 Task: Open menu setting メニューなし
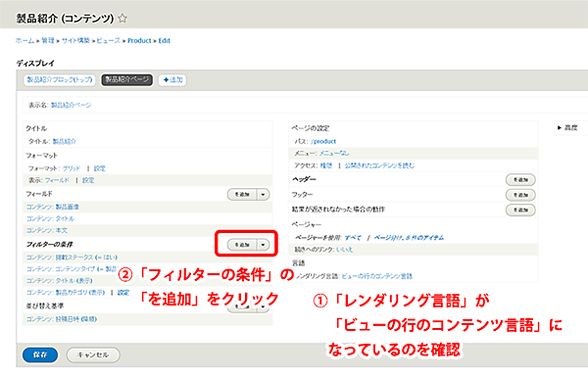coord(334,153)
